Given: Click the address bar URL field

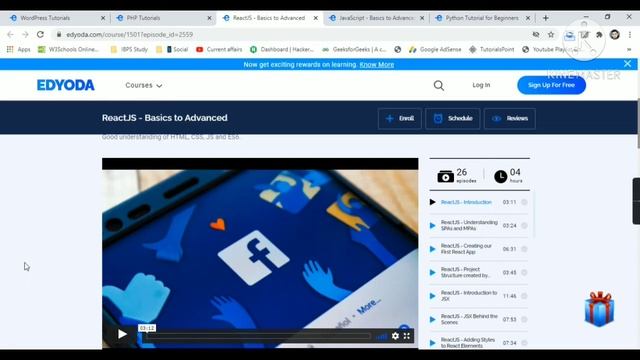Looking at the screenshot, I should (294, 35).
